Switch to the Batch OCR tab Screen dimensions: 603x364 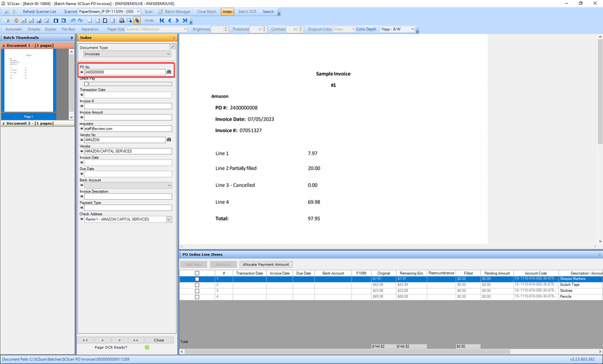click(247, 11)
